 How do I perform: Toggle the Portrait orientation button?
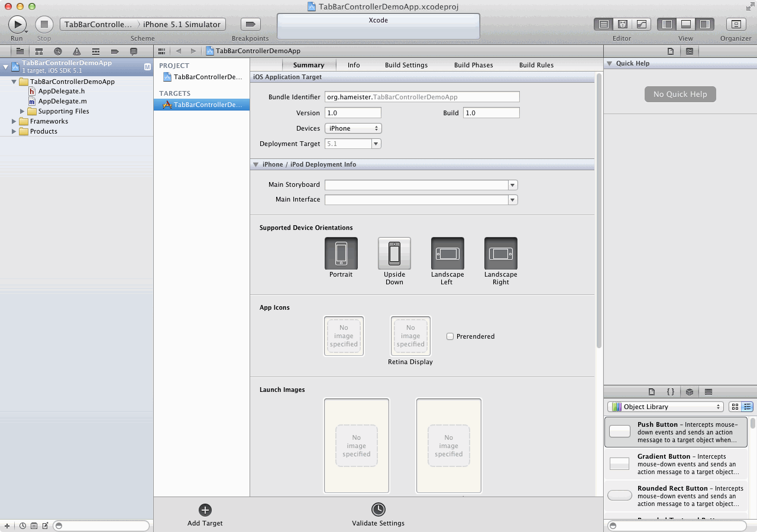[x=341, y=254]
